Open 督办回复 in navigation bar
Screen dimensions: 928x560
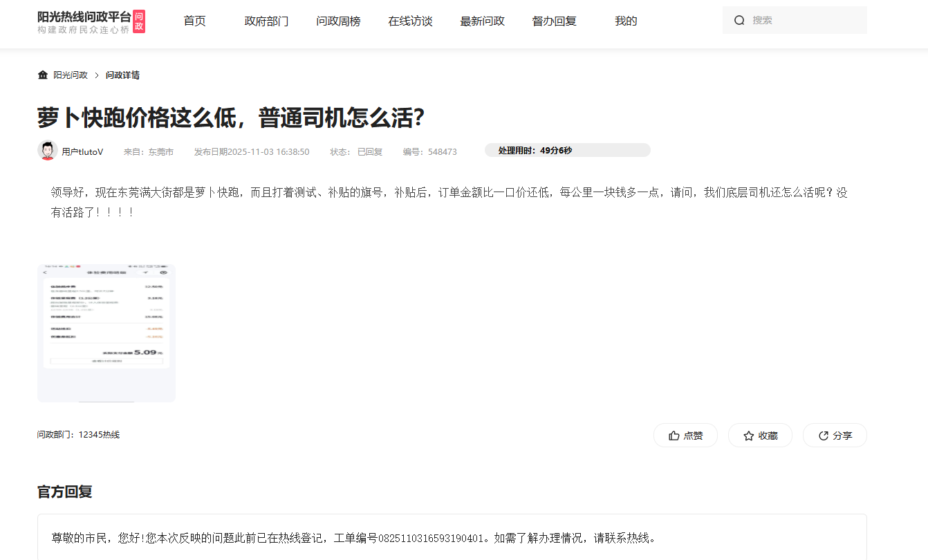[x=554, y=21]
